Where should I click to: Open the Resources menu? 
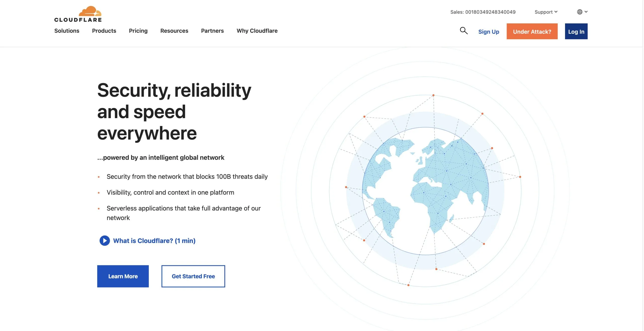click(x=174, y=31)
